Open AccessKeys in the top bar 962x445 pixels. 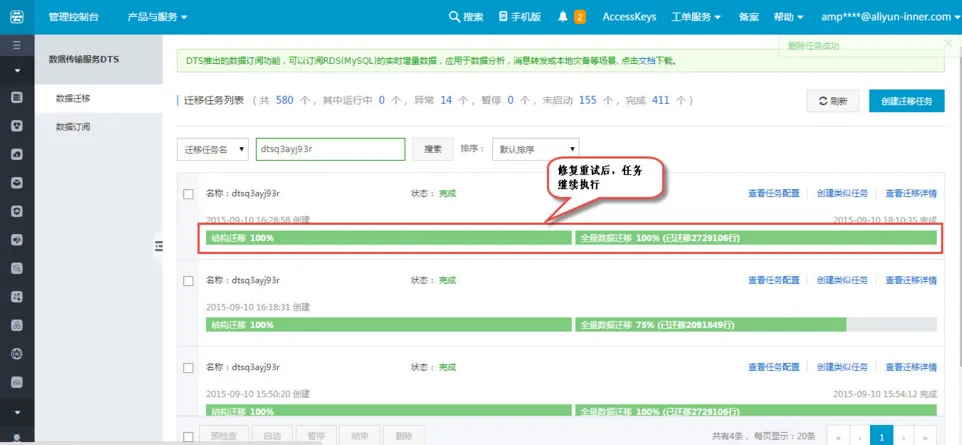(x=629, y=17)
